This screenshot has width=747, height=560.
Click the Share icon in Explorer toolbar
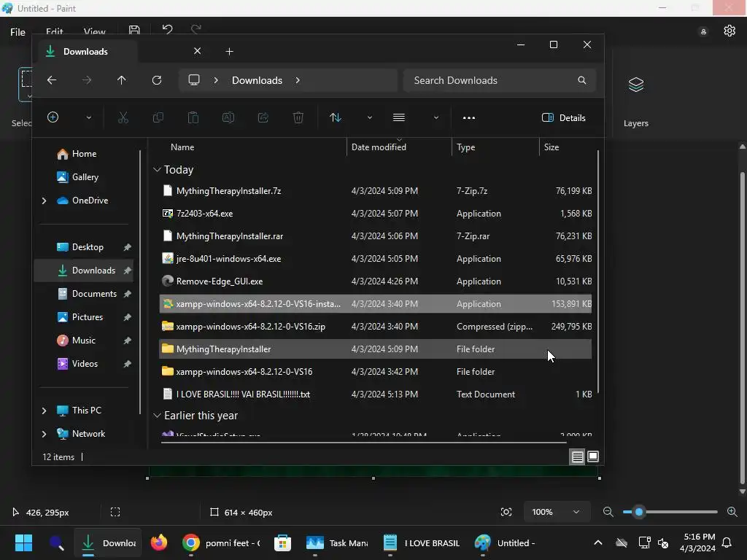pyautogui.click(x=263, y=117)
